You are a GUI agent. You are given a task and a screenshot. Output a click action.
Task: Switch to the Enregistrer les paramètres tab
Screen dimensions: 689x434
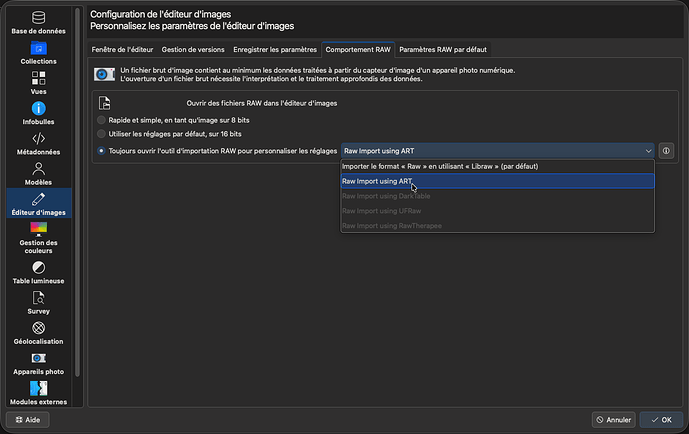click(275, 50)
